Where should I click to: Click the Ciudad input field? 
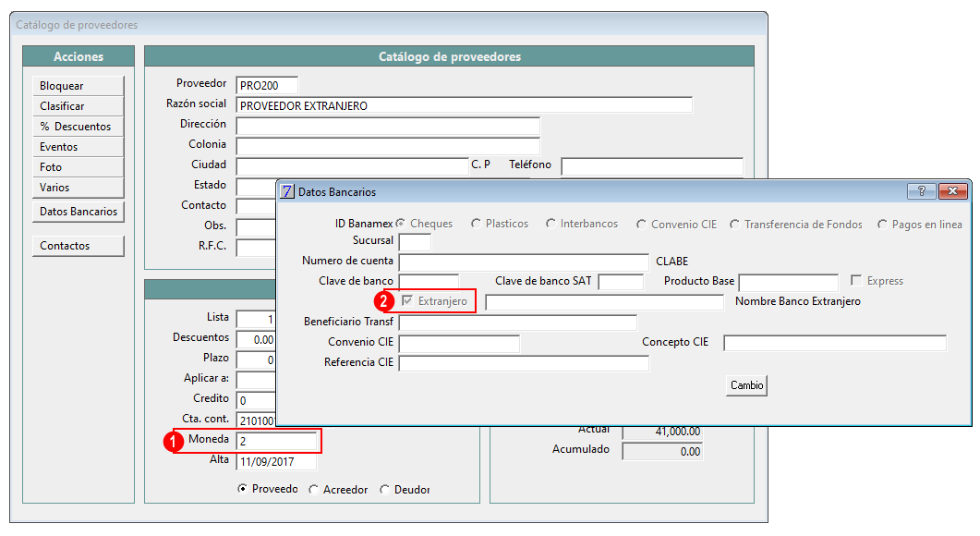click(352, 166)
